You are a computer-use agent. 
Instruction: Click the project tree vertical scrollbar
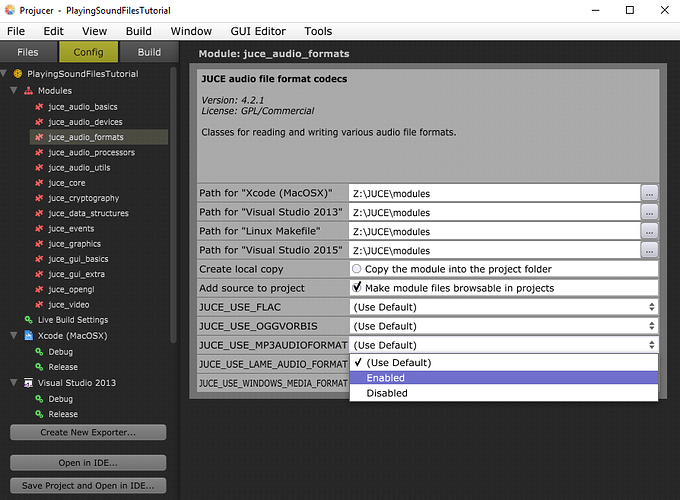pos(173,205)
